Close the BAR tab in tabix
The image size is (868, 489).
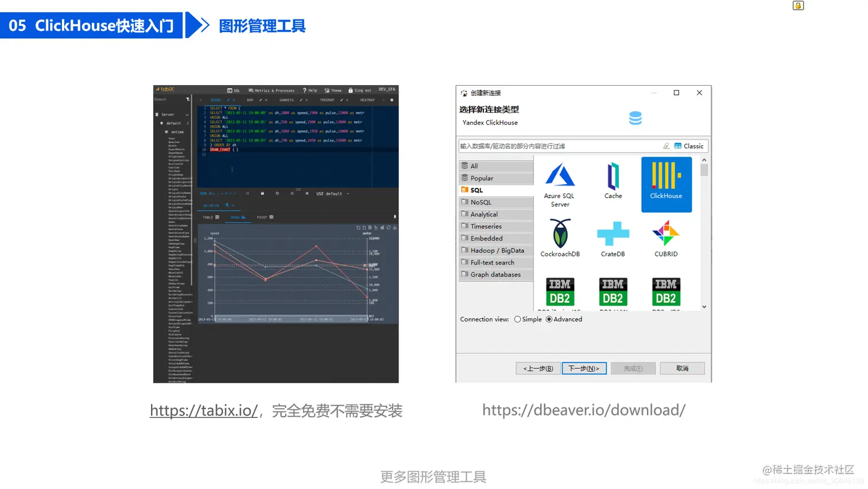click(x=266, y=100)
